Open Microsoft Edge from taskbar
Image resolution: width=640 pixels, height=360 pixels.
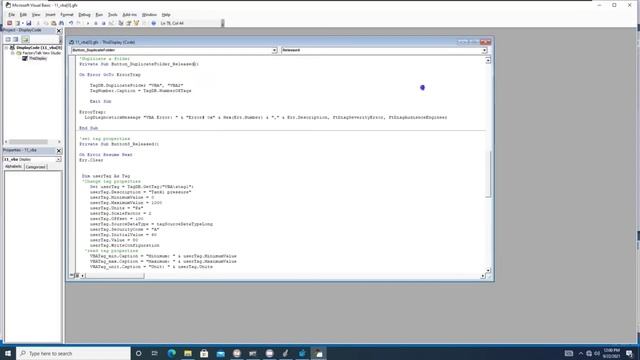tap(171, 353)
